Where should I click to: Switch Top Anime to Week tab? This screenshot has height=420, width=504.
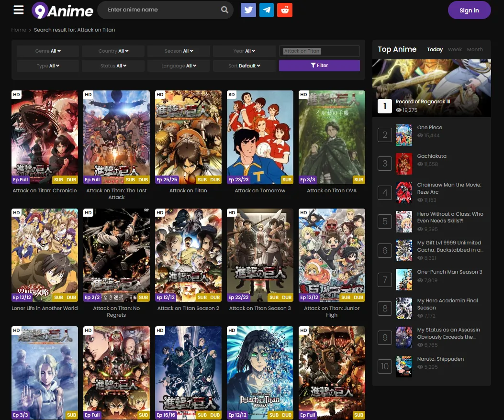point(455,50)
